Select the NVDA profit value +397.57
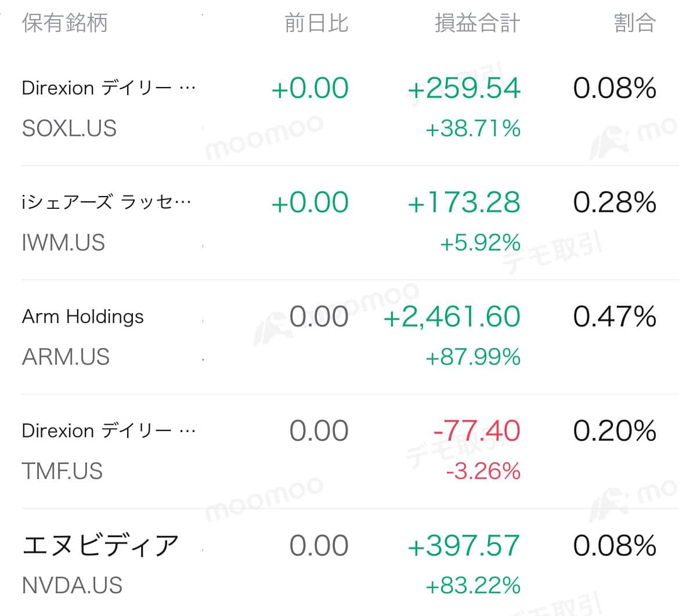 (x=464, y=545)
